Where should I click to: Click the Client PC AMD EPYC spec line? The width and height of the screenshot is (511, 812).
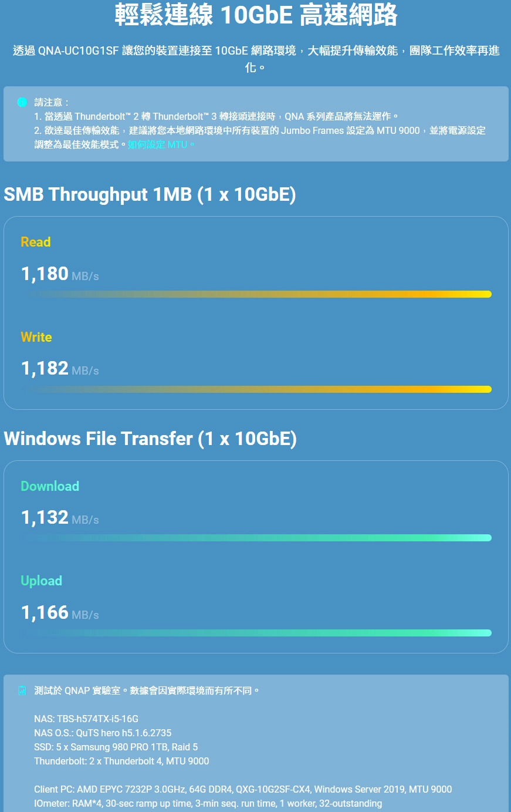(243, 789)
